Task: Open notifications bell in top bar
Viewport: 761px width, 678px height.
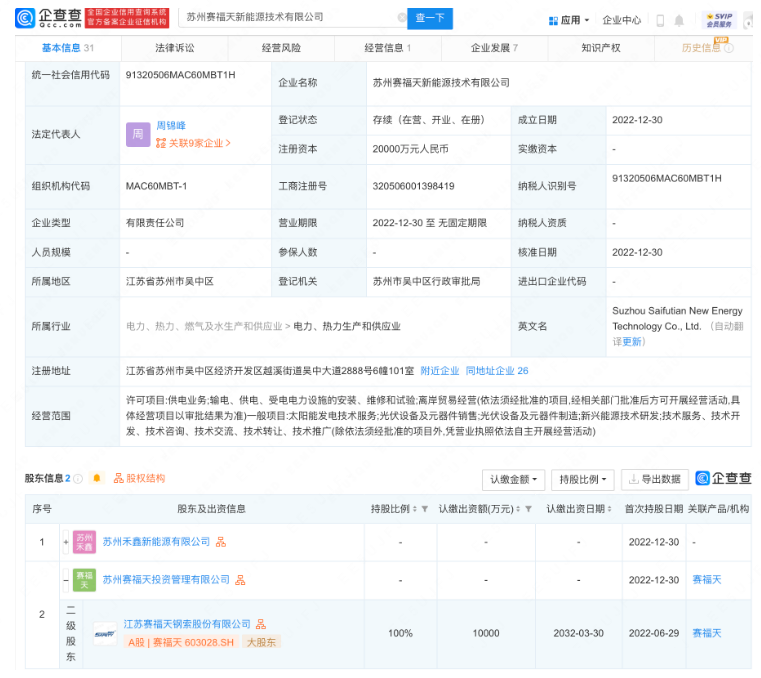Action: (679, 20)
